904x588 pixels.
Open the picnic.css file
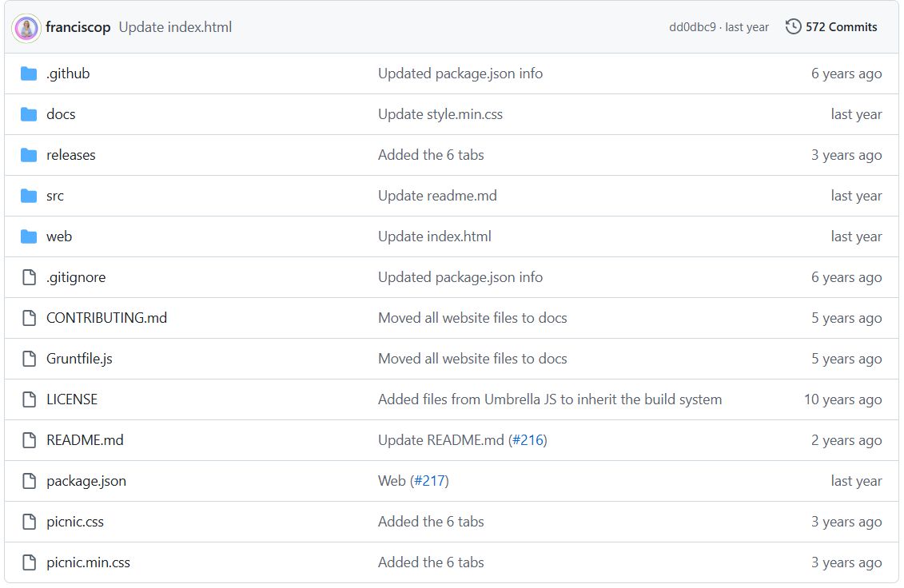74,521
